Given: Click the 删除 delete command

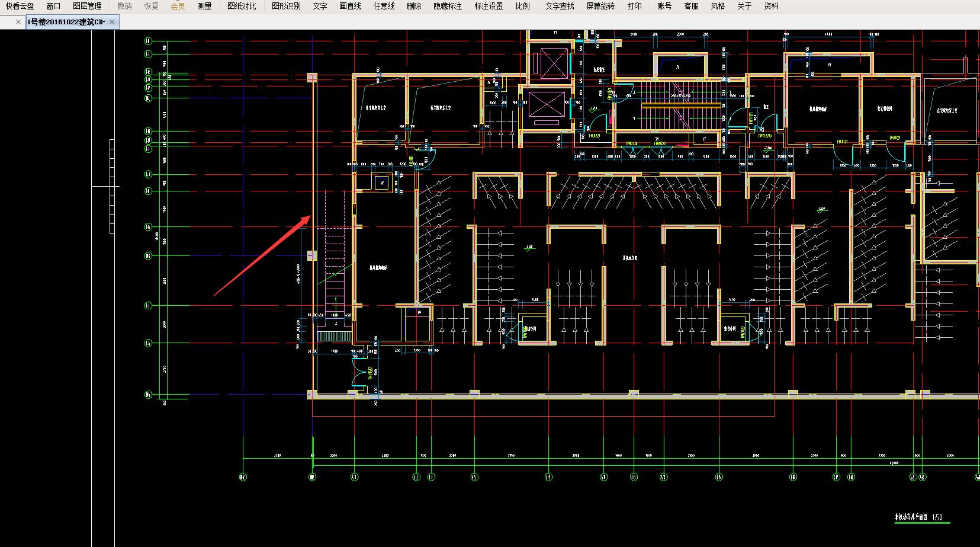Looking at the screenshot, I should (414, 6).
